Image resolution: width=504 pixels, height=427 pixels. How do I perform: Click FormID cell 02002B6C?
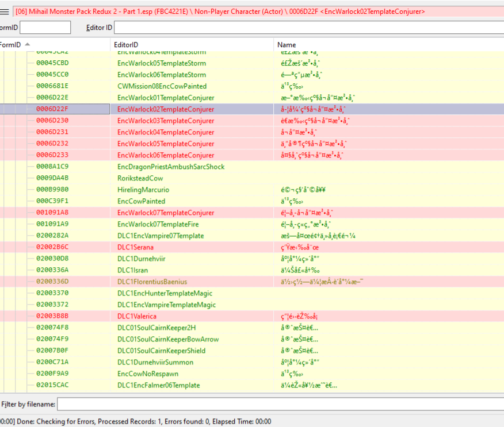point(52,247)
